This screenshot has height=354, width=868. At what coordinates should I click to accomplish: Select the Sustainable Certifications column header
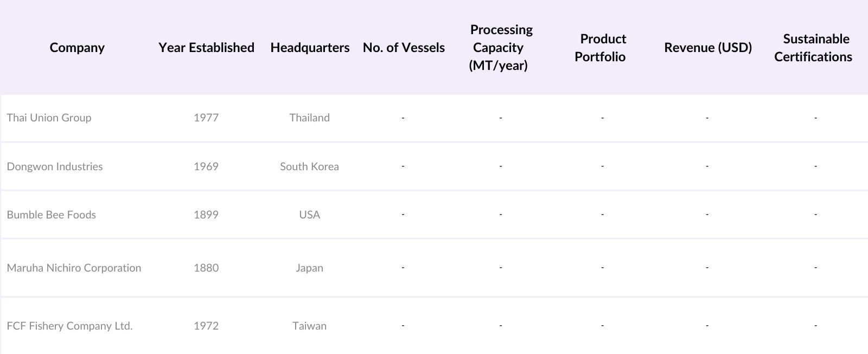(x=813, y=48)
